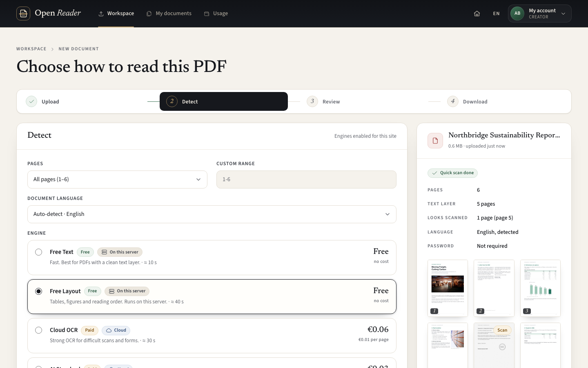Click 'Engines enabled for this site' text

(x=365, y=136)
